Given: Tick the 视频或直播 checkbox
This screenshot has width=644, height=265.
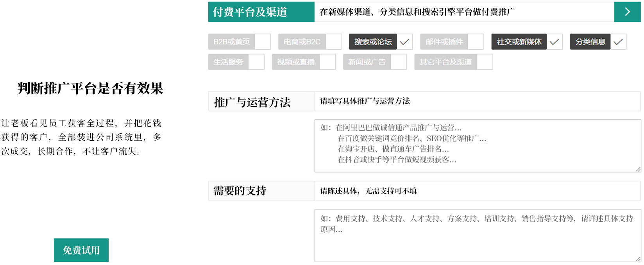Looking at the screenshot, I should tap(327, 62).
